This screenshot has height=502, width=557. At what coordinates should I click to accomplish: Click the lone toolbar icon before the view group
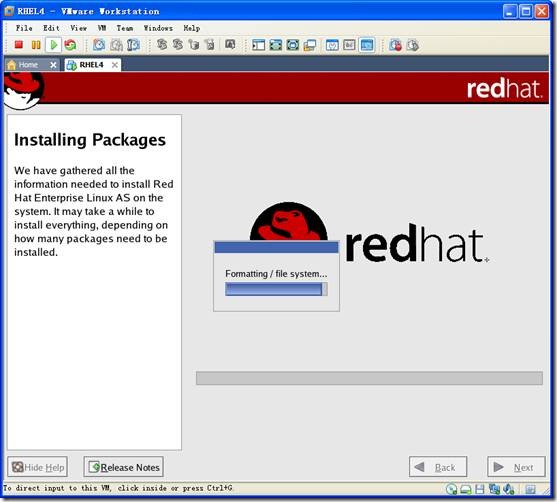pyautogui.click(x=230, y=45)
